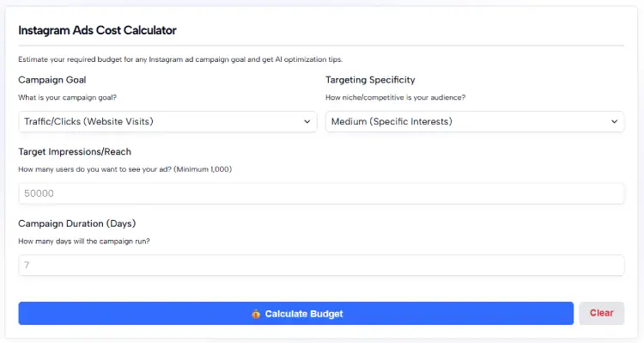Click the Instagram Ads Cost Calculator heading
The width and height of the screenshot is (644, 343).
click(x=97, y=30)
